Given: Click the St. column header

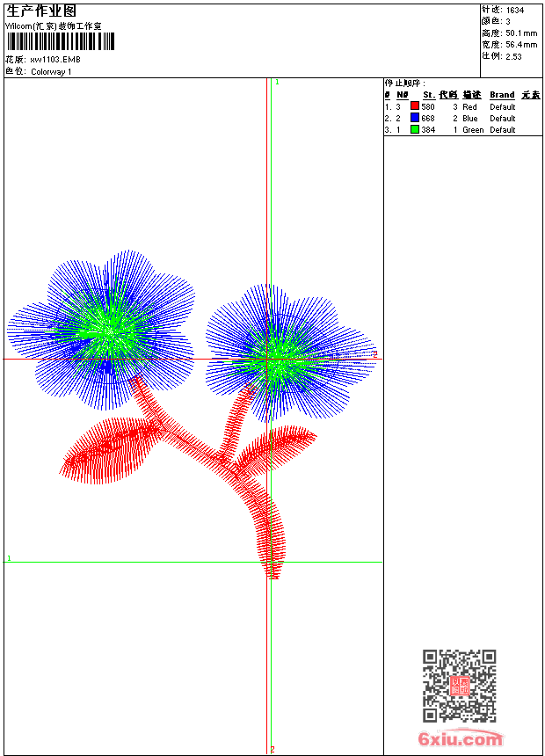Looking at the screenshot, I should 428,95.
